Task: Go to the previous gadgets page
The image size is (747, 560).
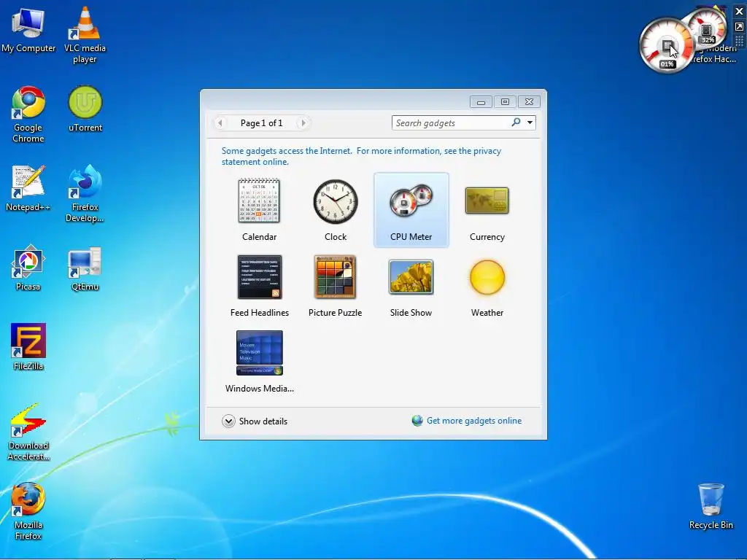Action: coord(220,122)
